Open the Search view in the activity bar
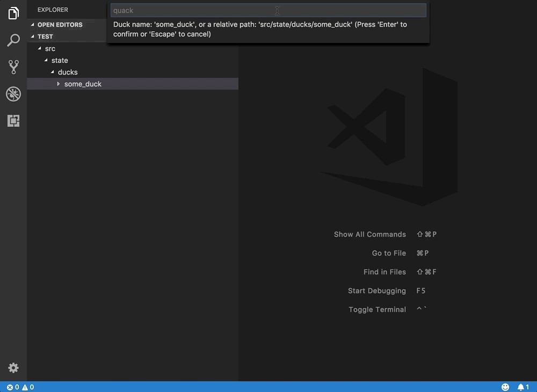Viewport: 537px width, 392px height. (x=13, y=40)
